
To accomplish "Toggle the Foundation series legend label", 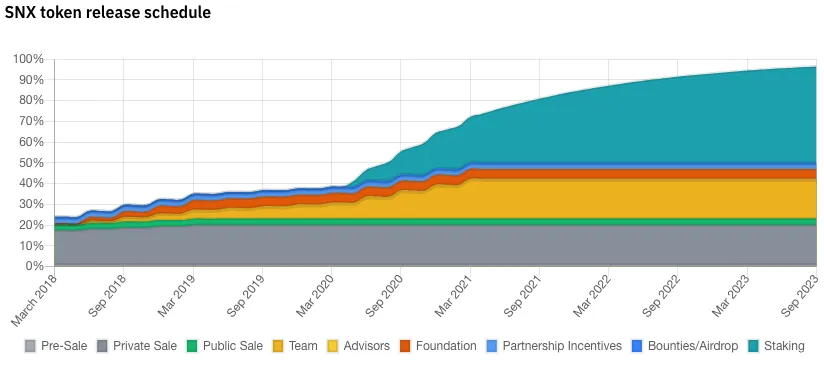I will point(446,346).
